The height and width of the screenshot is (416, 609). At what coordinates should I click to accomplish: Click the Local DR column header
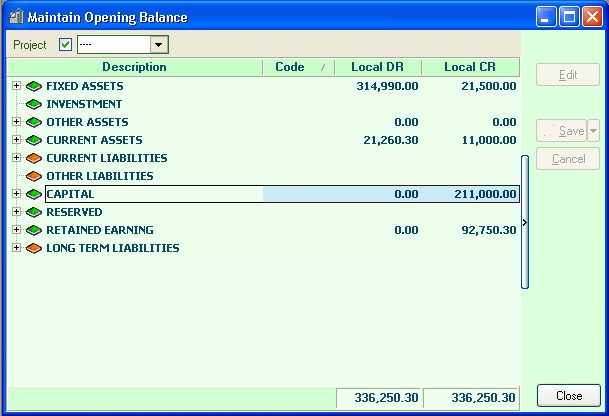coord(378,67)
